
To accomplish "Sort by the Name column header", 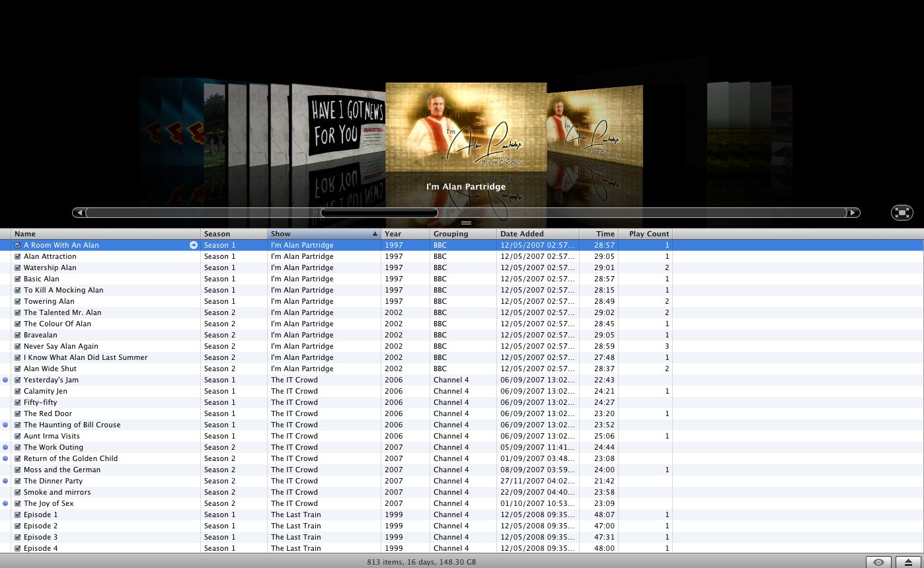I will click(106, 234).
